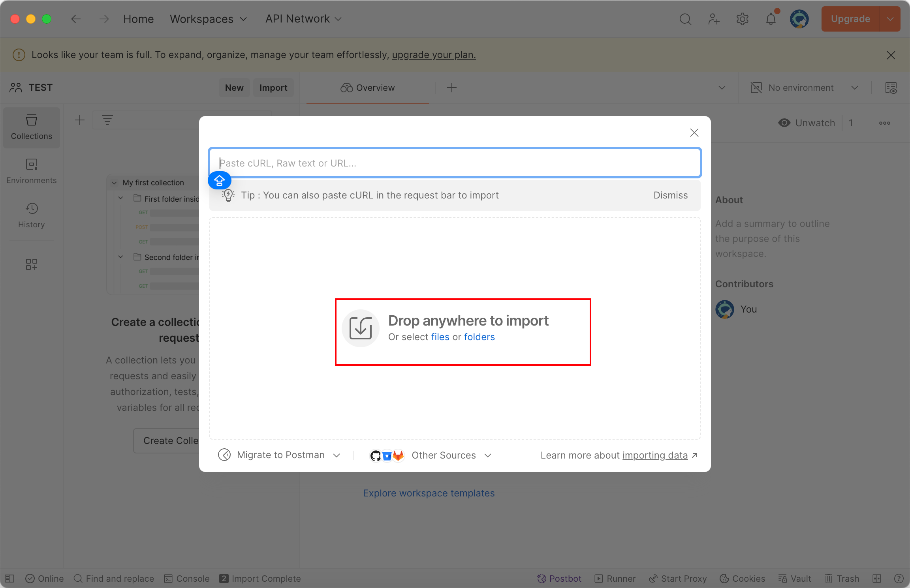Click contributor You avatar

point(725,309)
